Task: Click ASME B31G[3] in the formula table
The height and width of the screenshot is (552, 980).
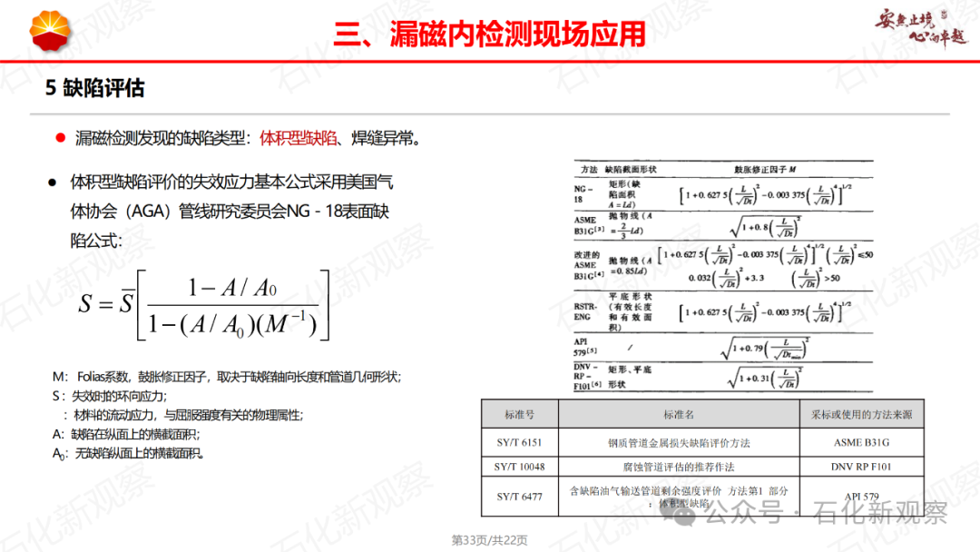Action: (588, 226)
